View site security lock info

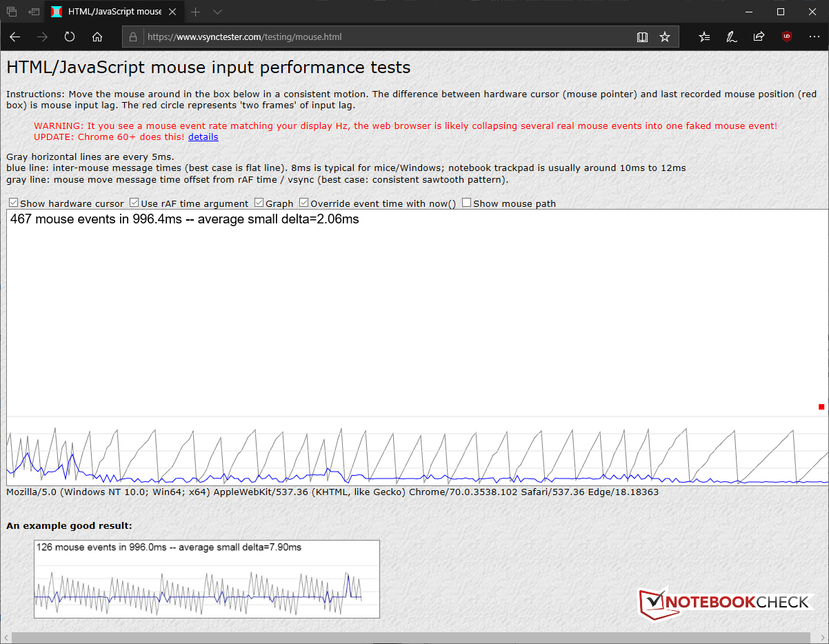(134, 37)
